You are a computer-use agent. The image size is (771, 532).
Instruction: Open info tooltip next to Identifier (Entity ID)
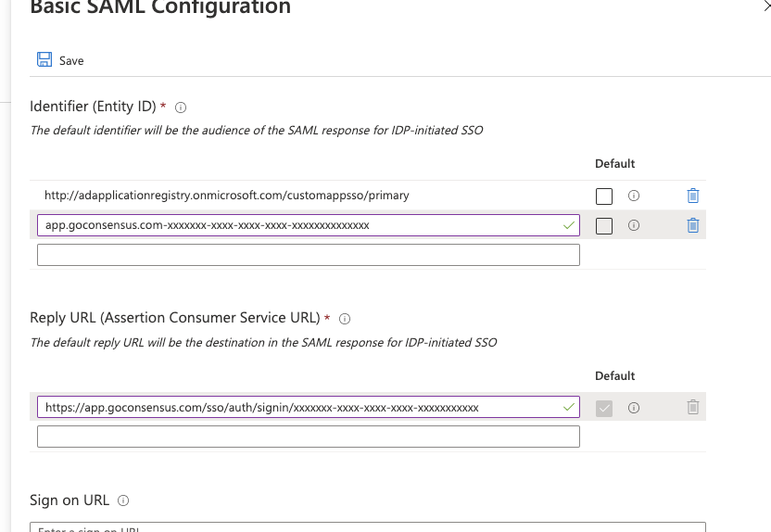pyautogui.click(x=181, y=108)
